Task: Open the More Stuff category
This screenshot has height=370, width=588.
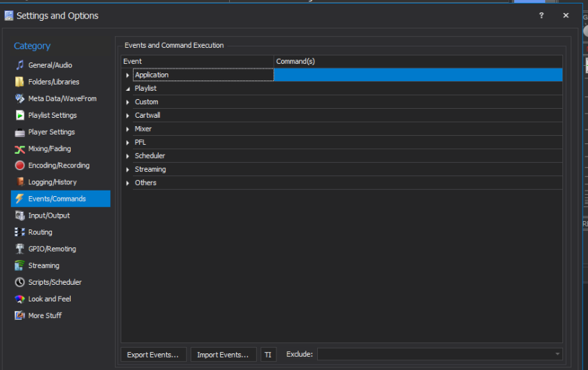Action: 45,315
